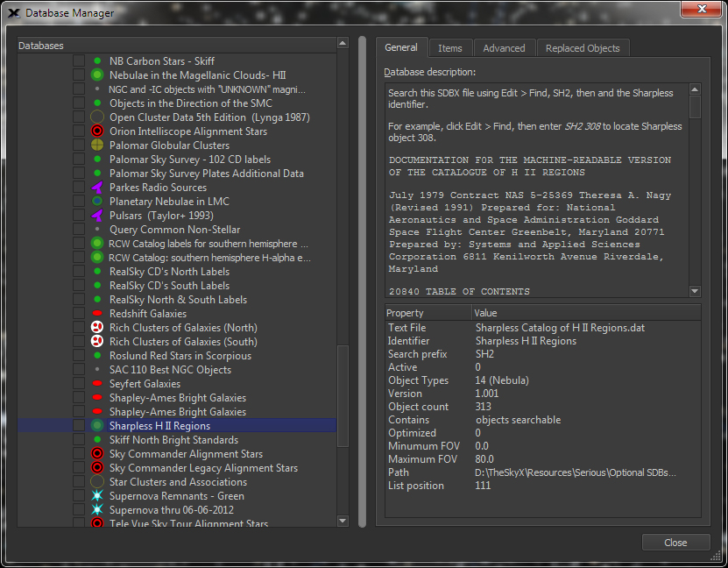The image size is (728, 568).
Task: Toggle checkbox for Redshift Galaxies
Action: (79, 314)
